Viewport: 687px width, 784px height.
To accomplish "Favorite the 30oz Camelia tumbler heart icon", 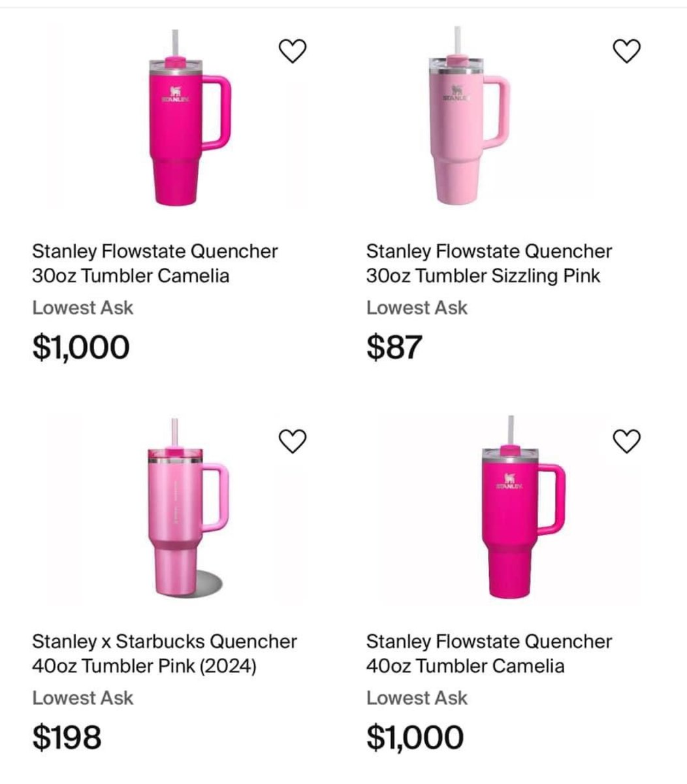I will (293, 51).
